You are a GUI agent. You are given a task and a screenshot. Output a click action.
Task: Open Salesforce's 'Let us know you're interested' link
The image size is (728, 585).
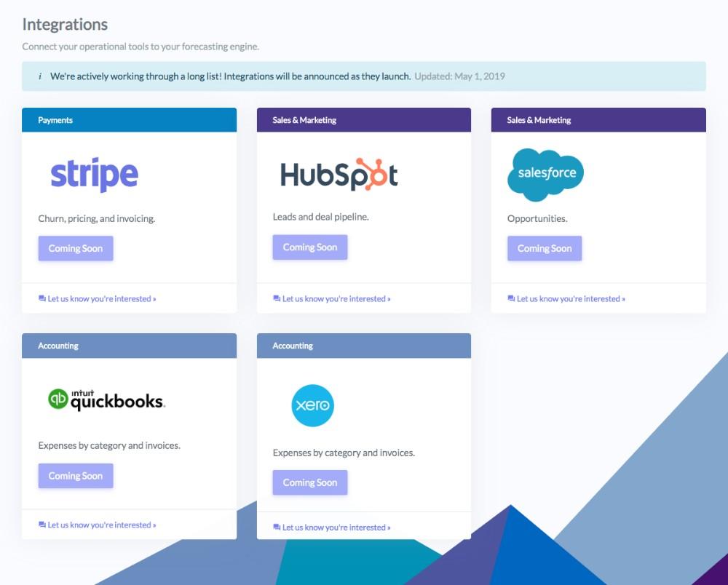pyautogui.click(x=571, y=299)
